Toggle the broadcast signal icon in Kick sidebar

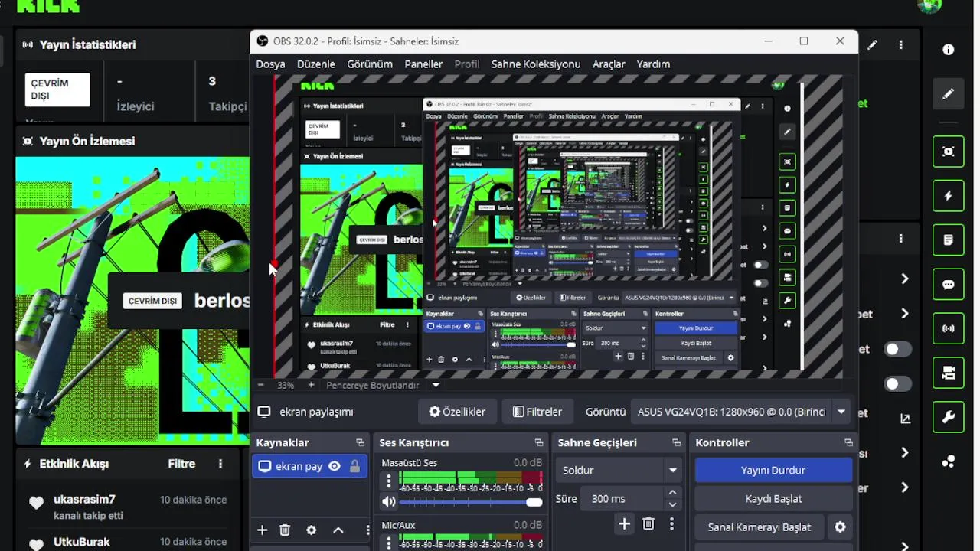tap(949, 328)
